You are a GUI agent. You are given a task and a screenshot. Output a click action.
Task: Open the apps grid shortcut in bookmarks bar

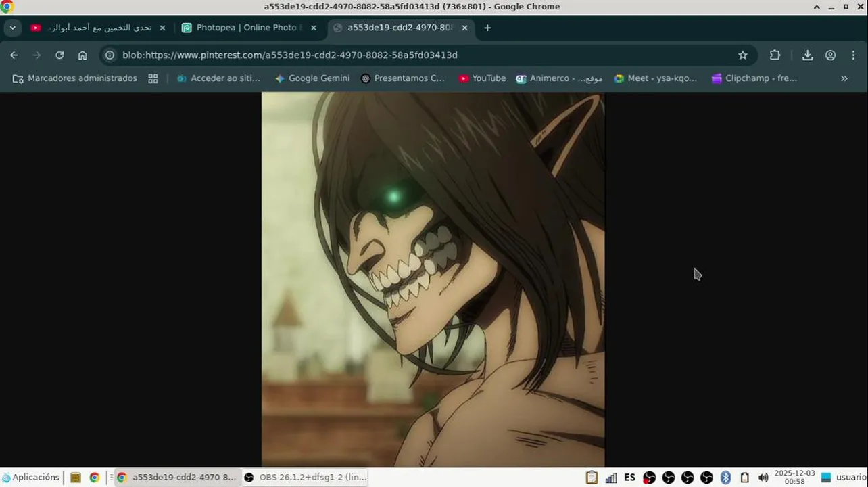click(x=153, y=78)
